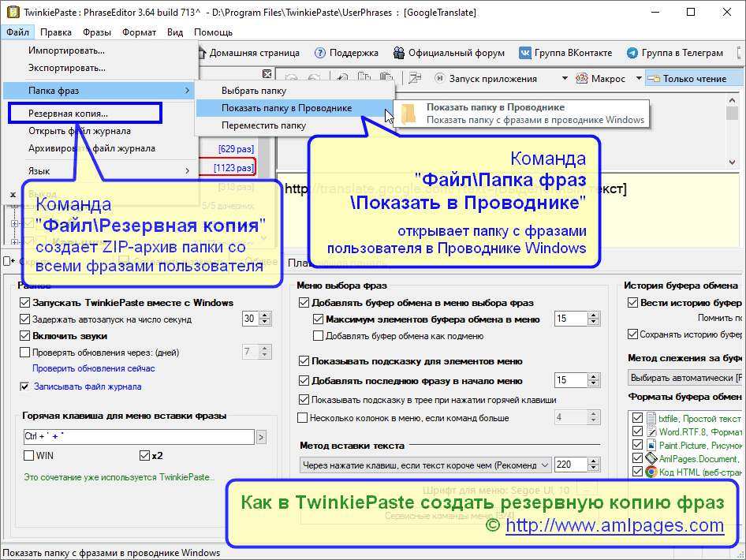Open the VKontakte group icon
The height and width of the screenshot is (560, 746).
(x=524, y=53)
